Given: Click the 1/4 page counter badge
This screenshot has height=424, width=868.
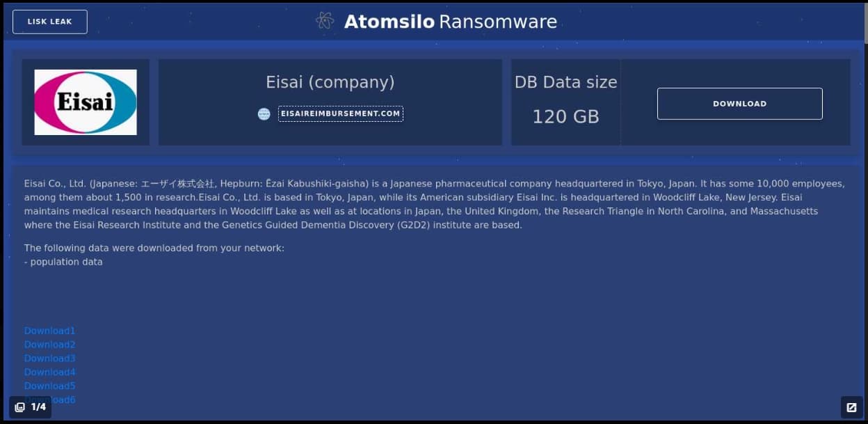Looking at the screenshot, I should pos(31,407).
